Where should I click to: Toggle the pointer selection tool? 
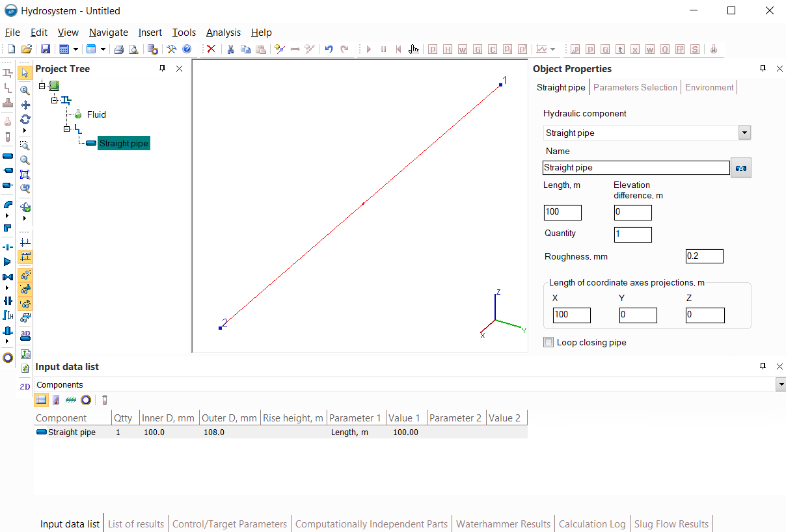point(25,73)
